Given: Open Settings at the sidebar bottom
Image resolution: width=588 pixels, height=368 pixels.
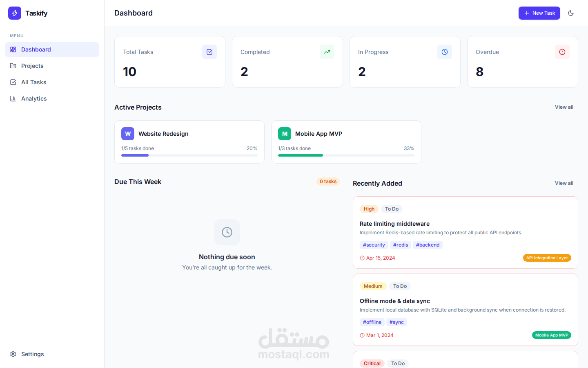Looking at the screenshot, I should [x=52, y=354].
